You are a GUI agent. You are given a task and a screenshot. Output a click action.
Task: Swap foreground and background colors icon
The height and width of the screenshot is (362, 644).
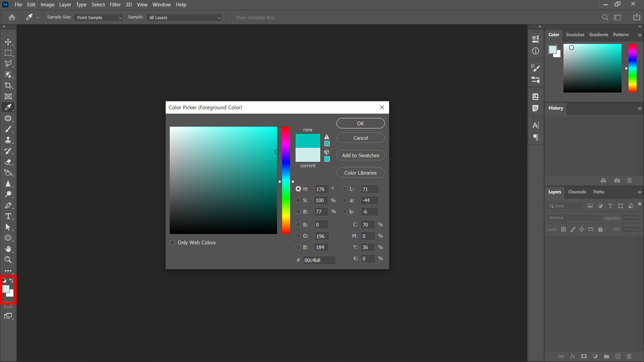point(11,281)
